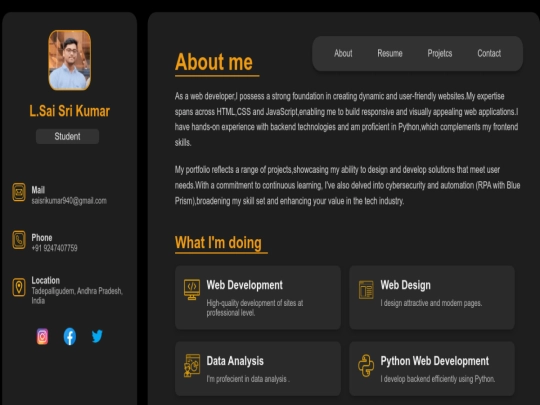Open the Facebook social icon
The width and height of the screenshot is (540, 405).
pyautogui.click(x=70, y=336)
